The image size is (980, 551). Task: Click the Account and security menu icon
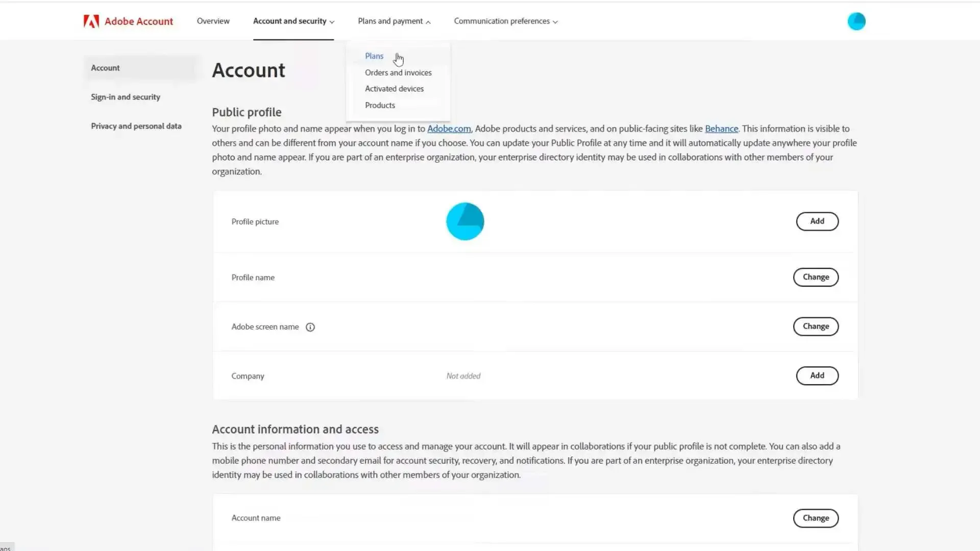331,21
